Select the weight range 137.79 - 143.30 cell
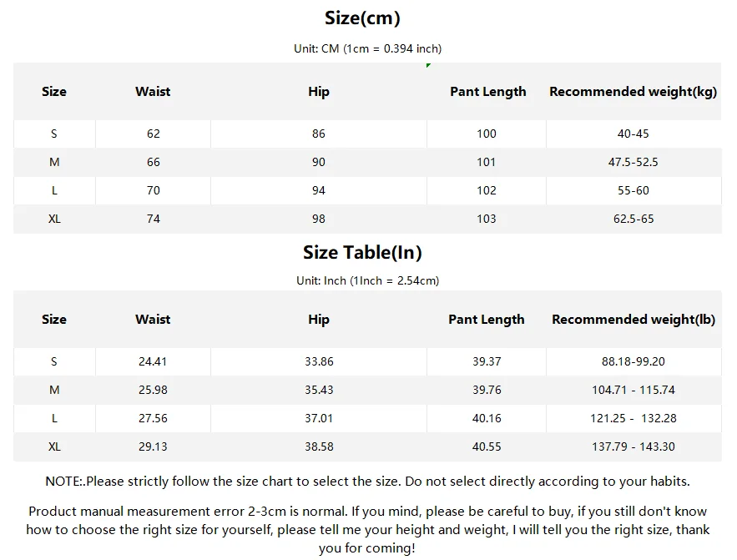Image resolution: width=737 pixels, height=560 pixels. point(633,446)
